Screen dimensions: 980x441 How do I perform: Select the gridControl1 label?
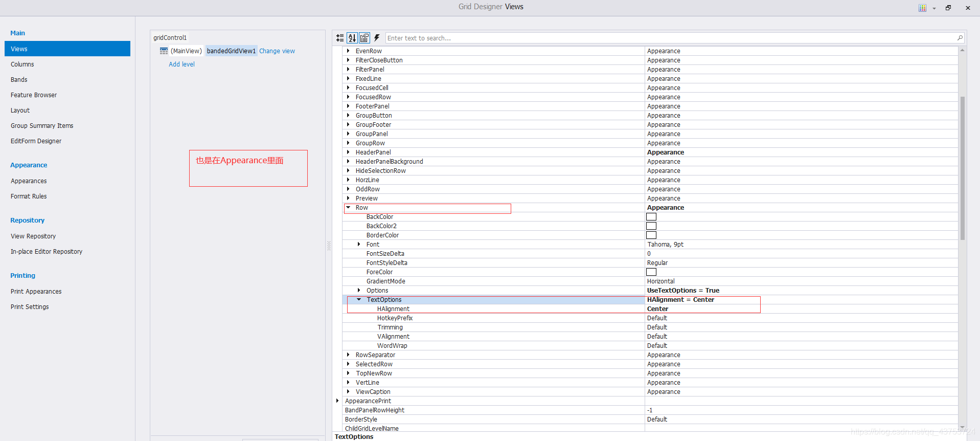pos(170,38)
